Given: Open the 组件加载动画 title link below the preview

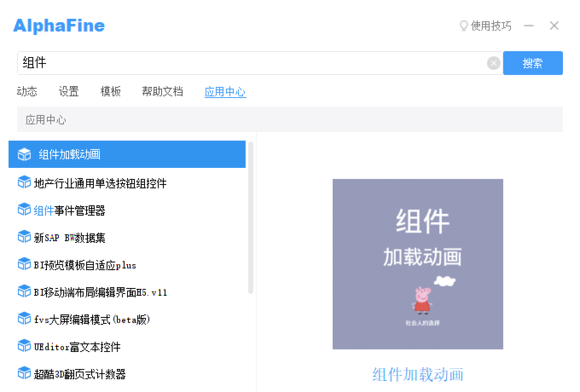Looking at the screenshot, I should pyautogui.click(x=418, y=375).
